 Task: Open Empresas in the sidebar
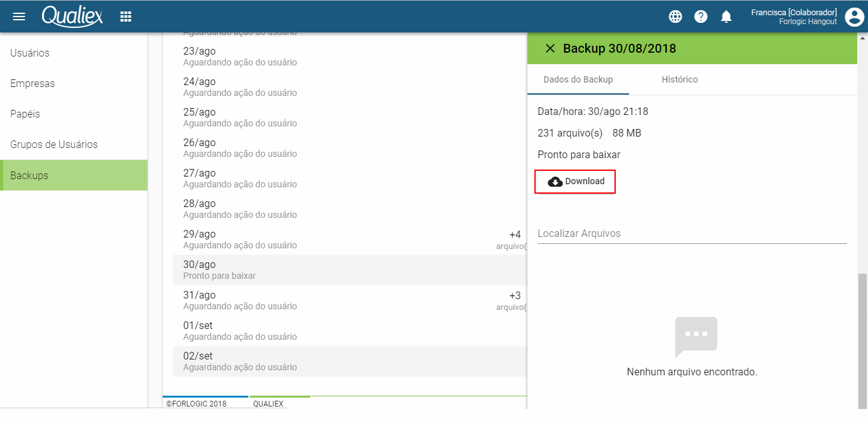point(74,84)
